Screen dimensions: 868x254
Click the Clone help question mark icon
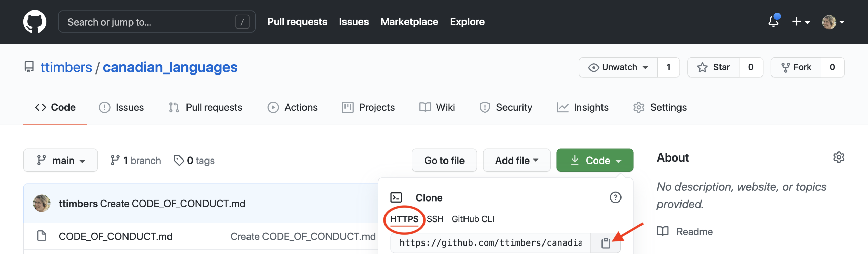tap(615, 197)
